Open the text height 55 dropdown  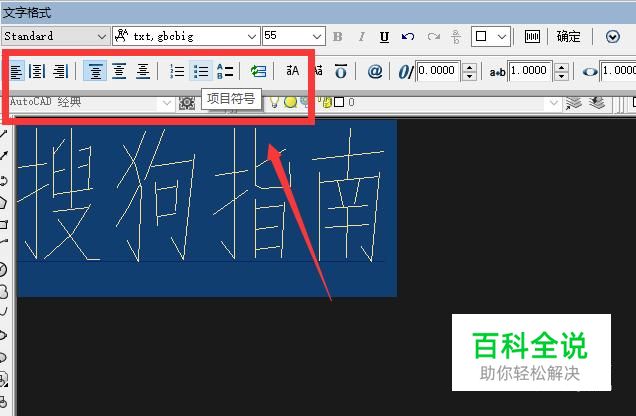(317, 36)
